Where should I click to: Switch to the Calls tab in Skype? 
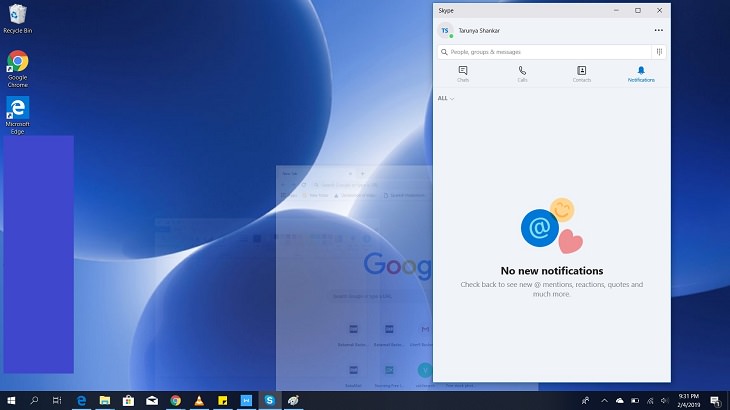tap(522, 74)
